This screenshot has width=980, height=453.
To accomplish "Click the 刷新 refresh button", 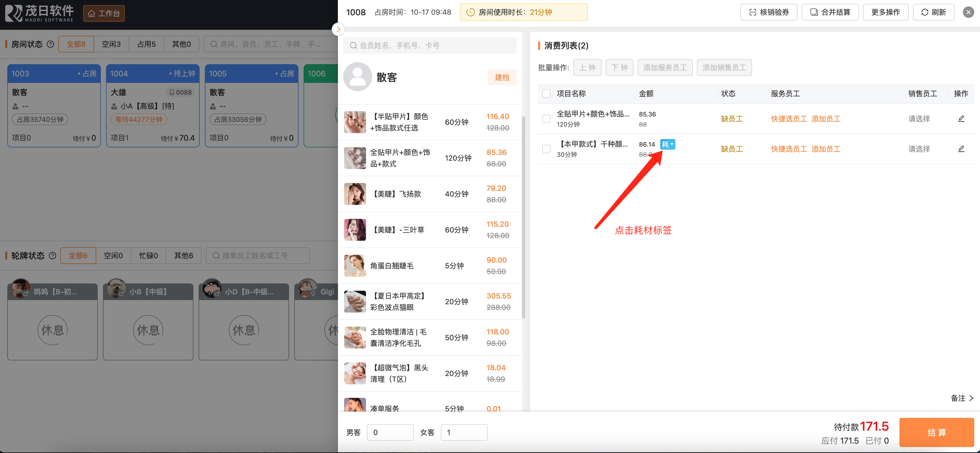I will tap(933, 12).
